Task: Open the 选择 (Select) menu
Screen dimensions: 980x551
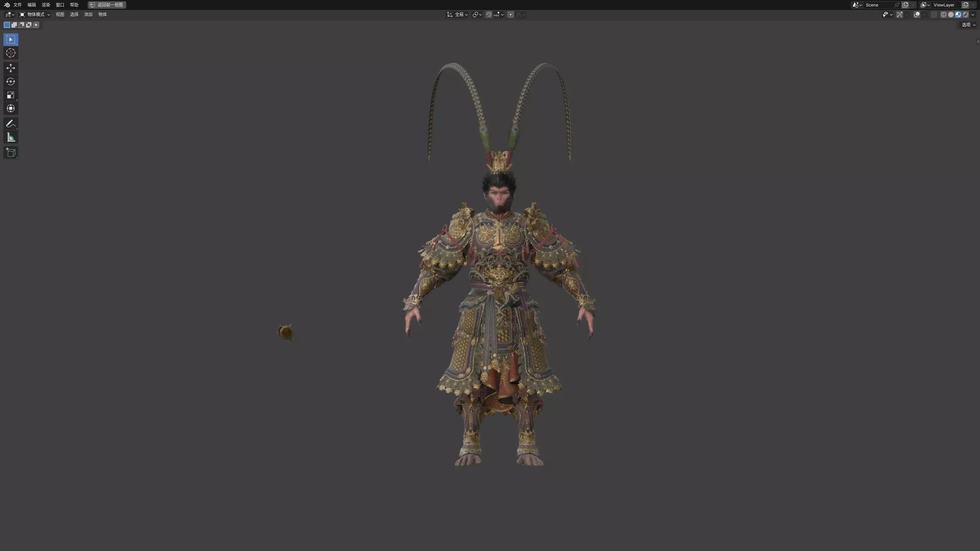Action: pyautogui.click(x=74, y=15)
